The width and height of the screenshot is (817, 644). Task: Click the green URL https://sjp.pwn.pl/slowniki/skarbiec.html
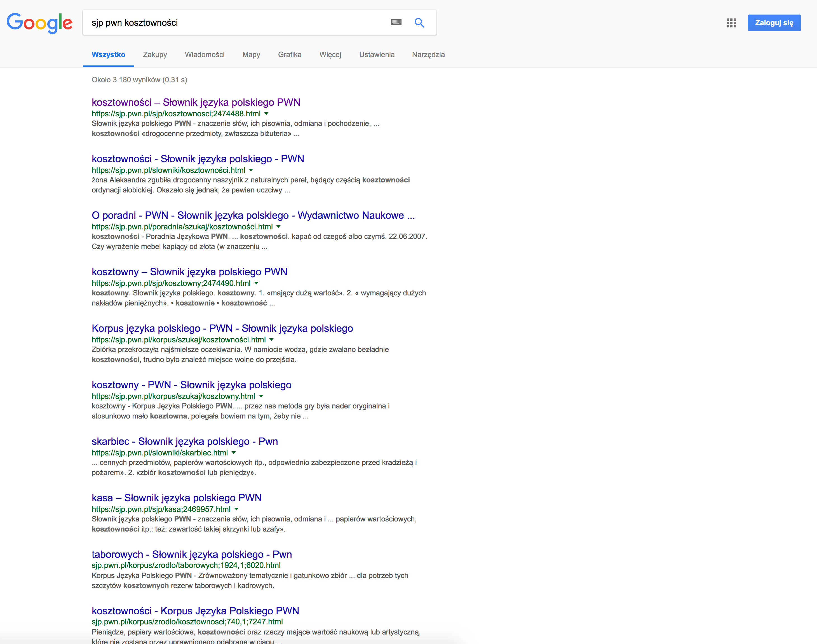point(160,453)
